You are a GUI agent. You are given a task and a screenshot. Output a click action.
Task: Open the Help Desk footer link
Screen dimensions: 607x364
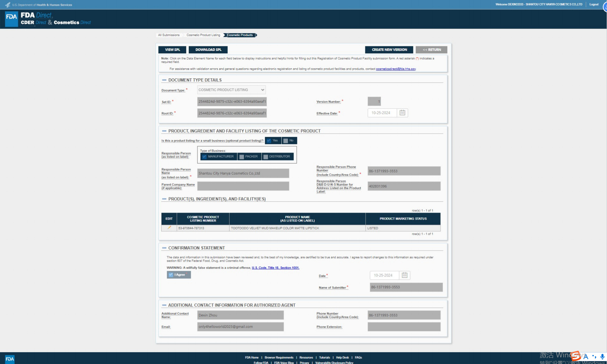pyautogui.click(x=342, y=358)
